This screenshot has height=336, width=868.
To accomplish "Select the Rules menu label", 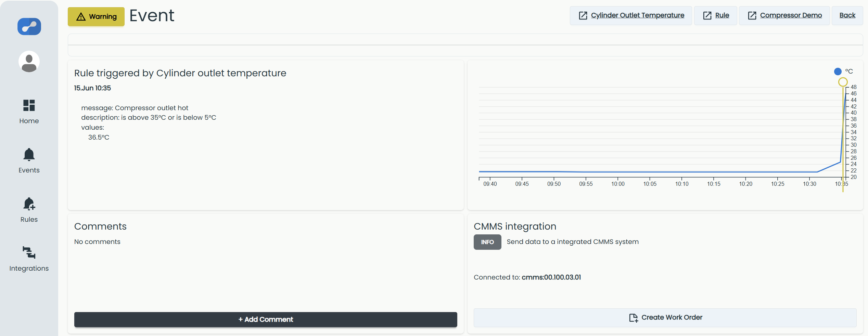I will (x=29, y=220).
